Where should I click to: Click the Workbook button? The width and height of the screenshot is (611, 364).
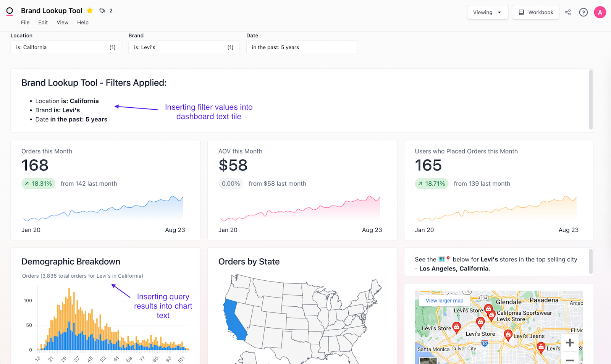click(x=535, y=12)
